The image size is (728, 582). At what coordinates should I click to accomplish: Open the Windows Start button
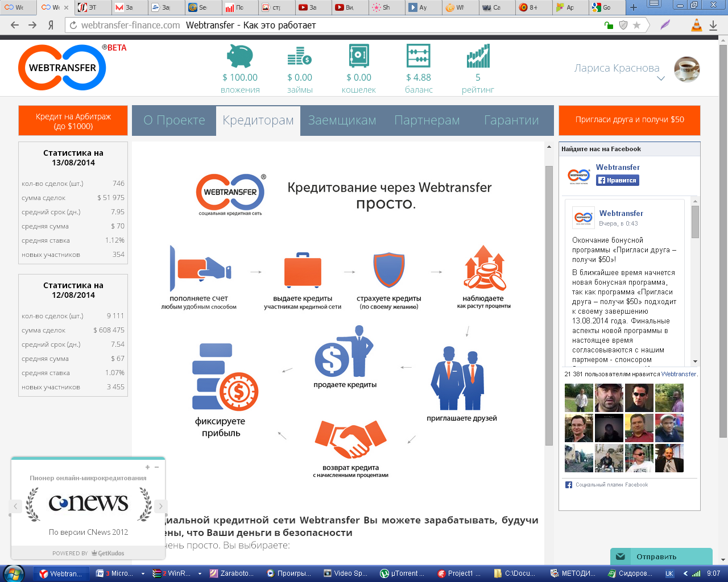tap(13, 573)
